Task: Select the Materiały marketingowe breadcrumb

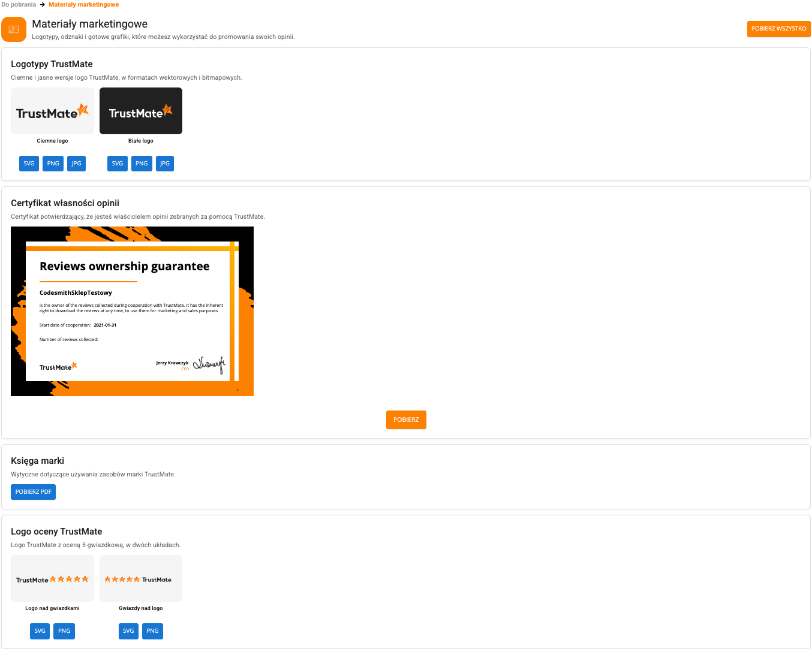Action: [x=83, y=4]
